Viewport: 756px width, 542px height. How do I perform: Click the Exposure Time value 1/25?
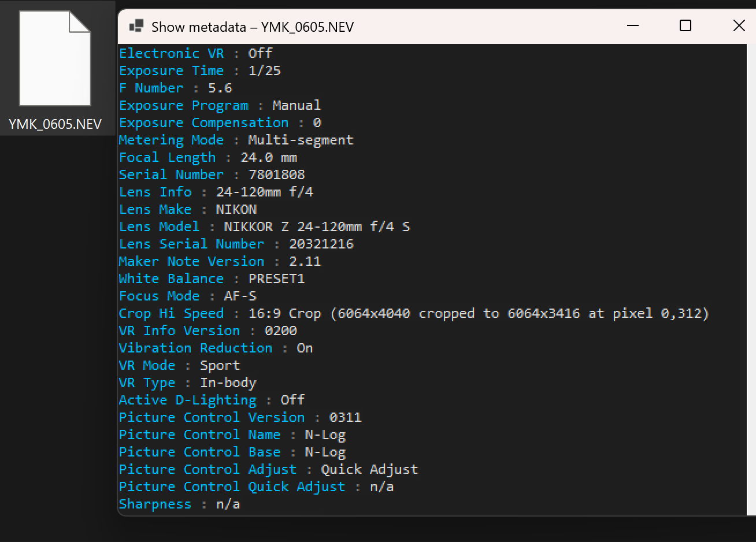(264, 71)
